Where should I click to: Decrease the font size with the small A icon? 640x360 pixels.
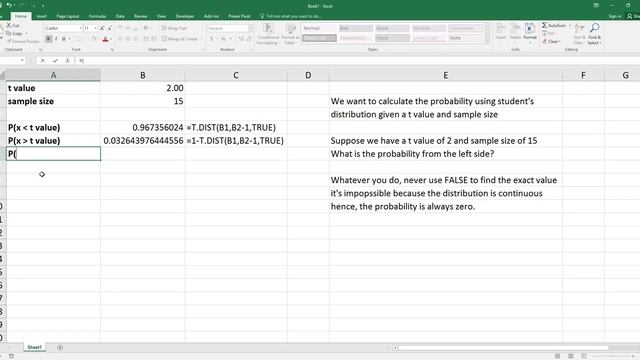[109, 28]
